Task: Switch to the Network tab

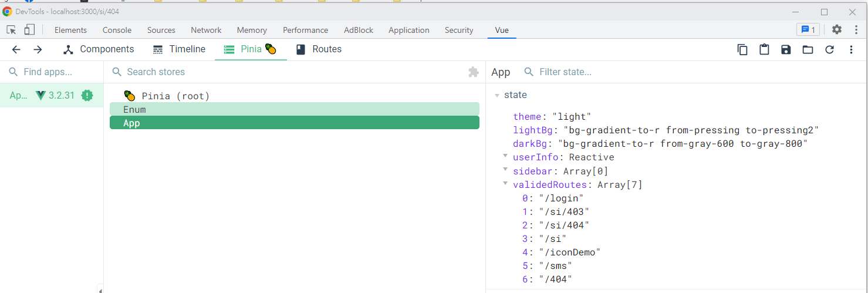Action: coord(206,30)
